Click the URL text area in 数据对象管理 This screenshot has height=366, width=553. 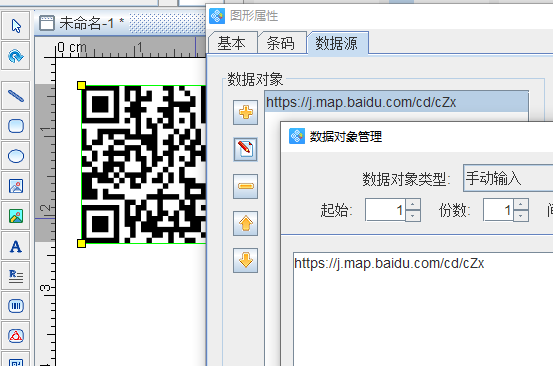(423, 309)
